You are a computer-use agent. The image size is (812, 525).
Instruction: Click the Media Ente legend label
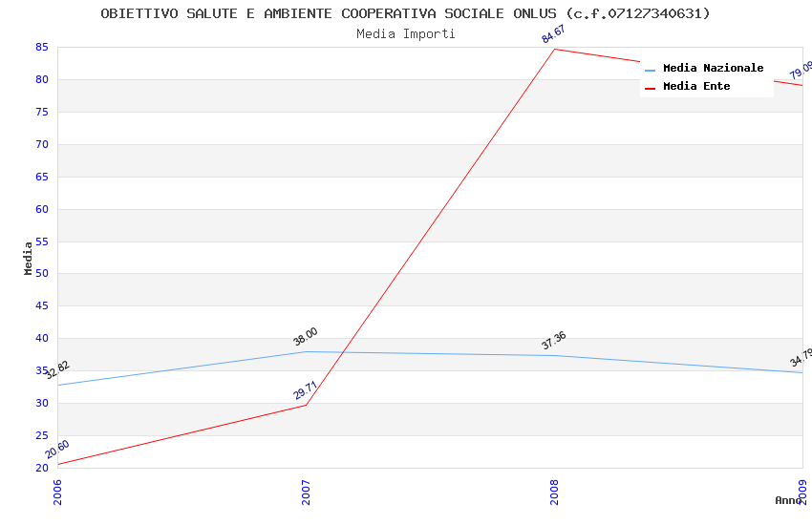click(696, 86)
